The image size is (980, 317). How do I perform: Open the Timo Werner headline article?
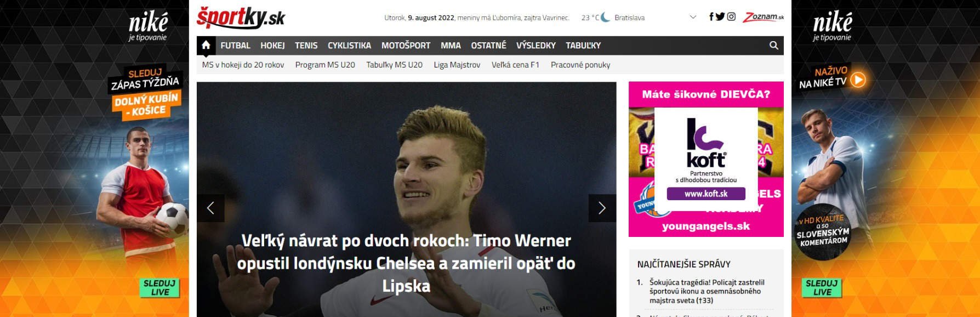coord(406,263)
